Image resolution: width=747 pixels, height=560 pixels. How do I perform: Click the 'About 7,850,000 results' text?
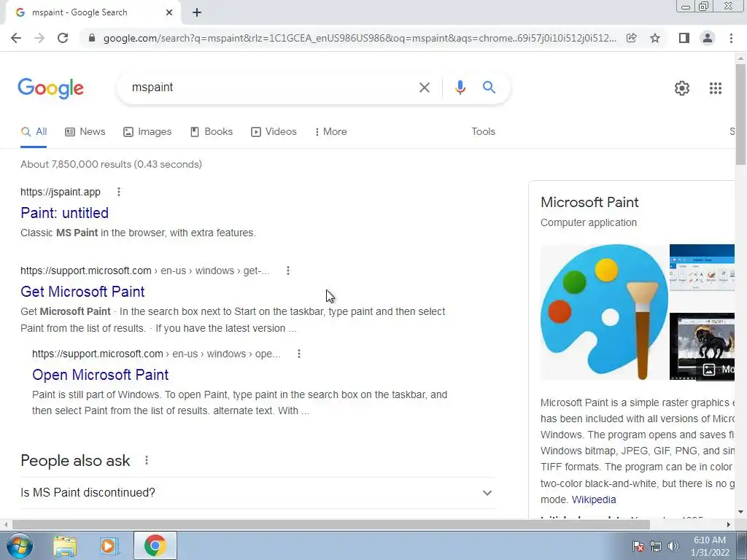coord(111,164)
